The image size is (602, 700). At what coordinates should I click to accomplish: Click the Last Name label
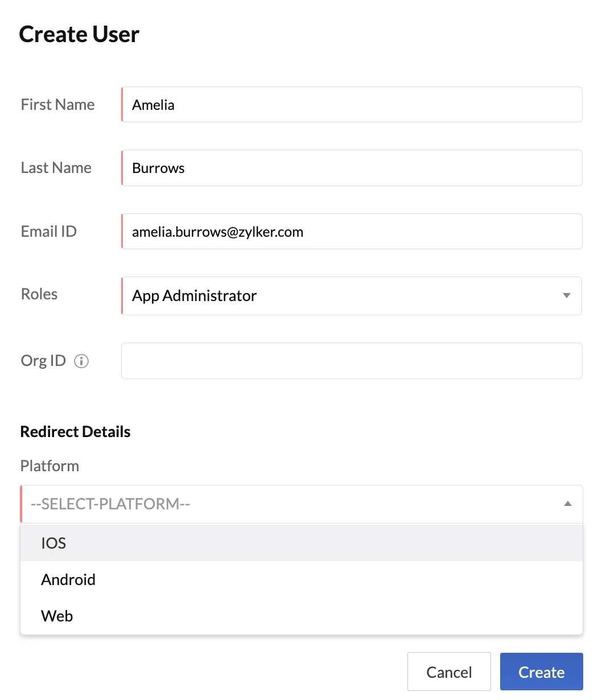point(56,168)
